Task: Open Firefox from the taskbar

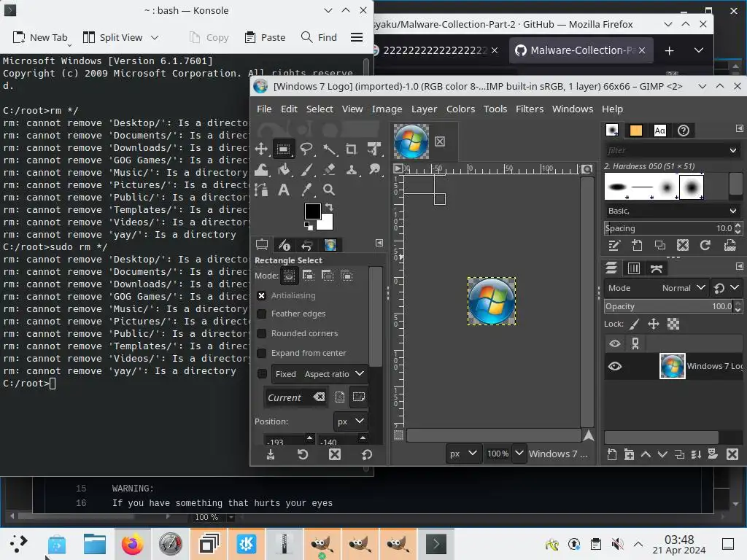Action: (133, 544)
